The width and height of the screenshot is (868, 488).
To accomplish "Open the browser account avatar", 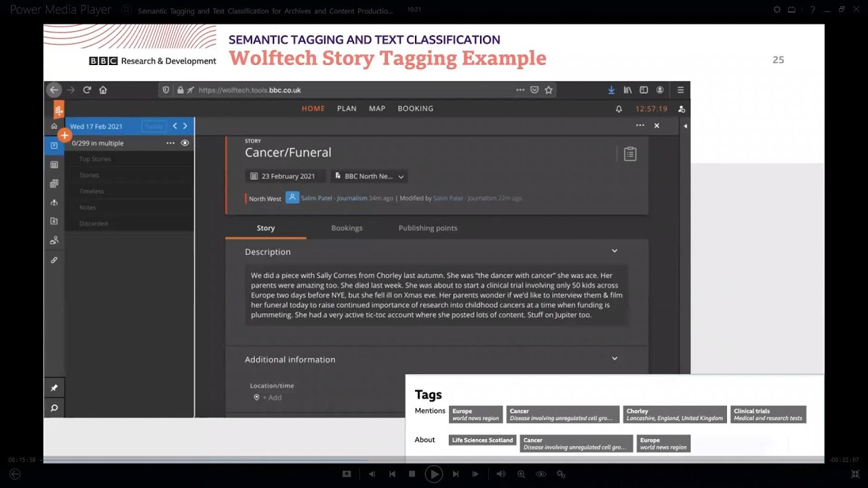I will point(660,89).
